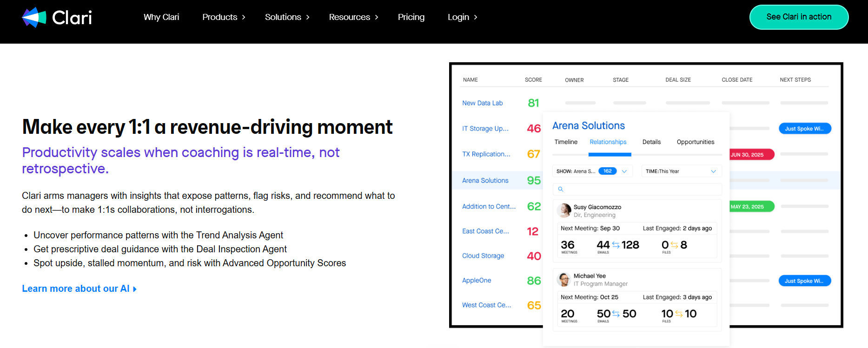The height and width of the screenshot is (348, 868).
Task: Click Susy's 36 meetings count
Action: coord(568,245)
